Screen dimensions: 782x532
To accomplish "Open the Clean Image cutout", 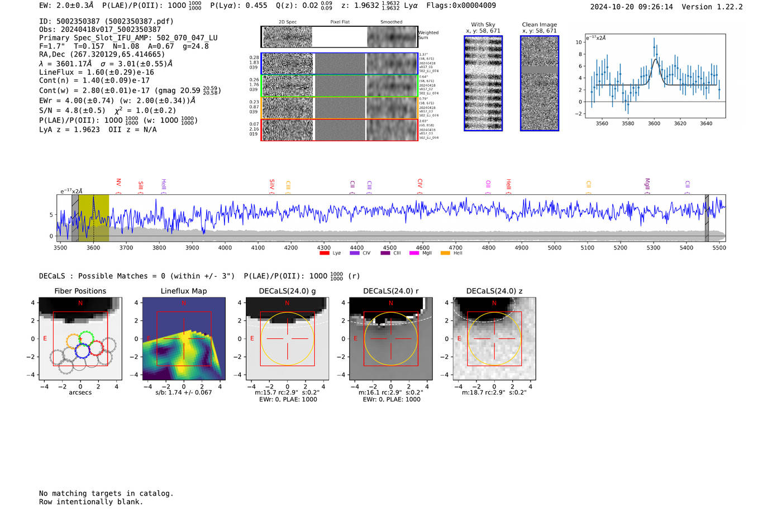I will point(540,83).
